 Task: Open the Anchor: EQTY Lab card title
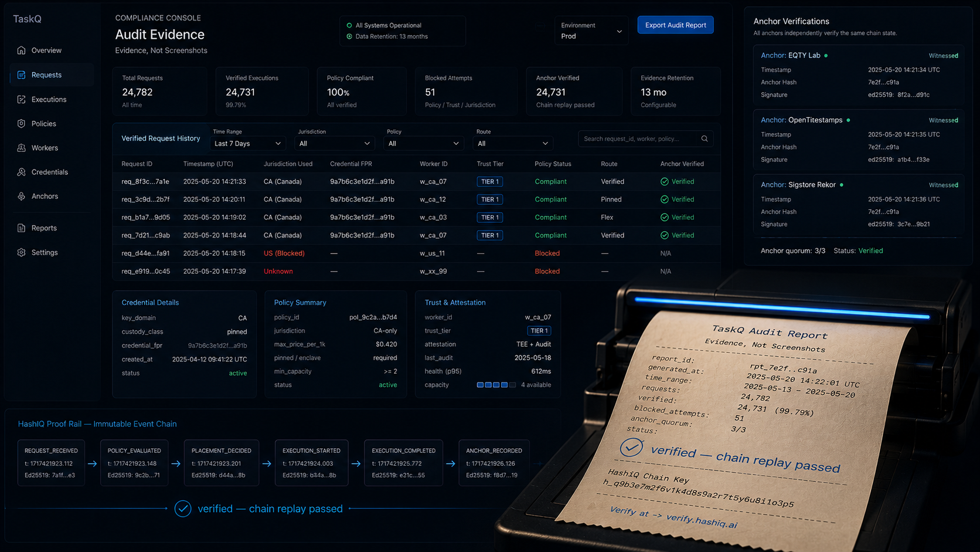pyautogui.click(x=791, y=56)
